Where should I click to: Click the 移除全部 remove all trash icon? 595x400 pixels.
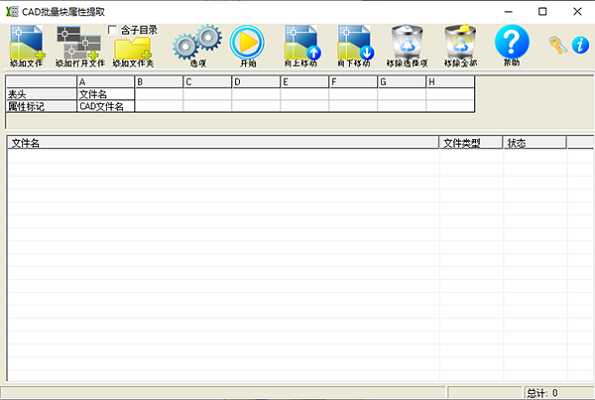coord(461,46)
